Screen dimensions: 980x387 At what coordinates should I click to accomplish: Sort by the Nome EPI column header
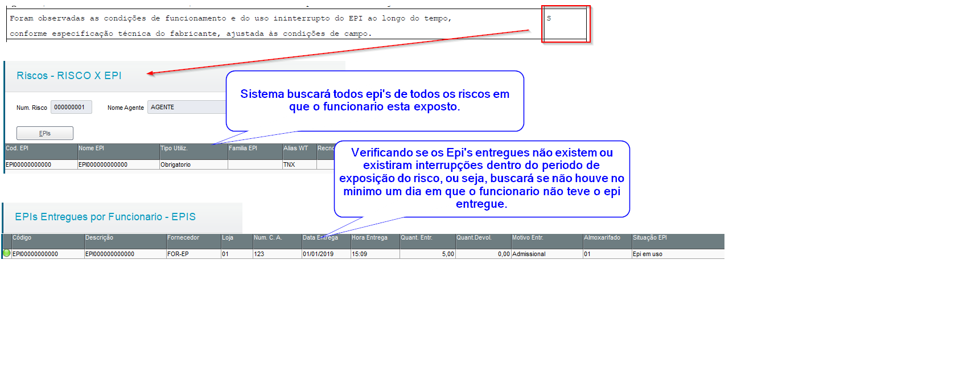tap(118, 151)
